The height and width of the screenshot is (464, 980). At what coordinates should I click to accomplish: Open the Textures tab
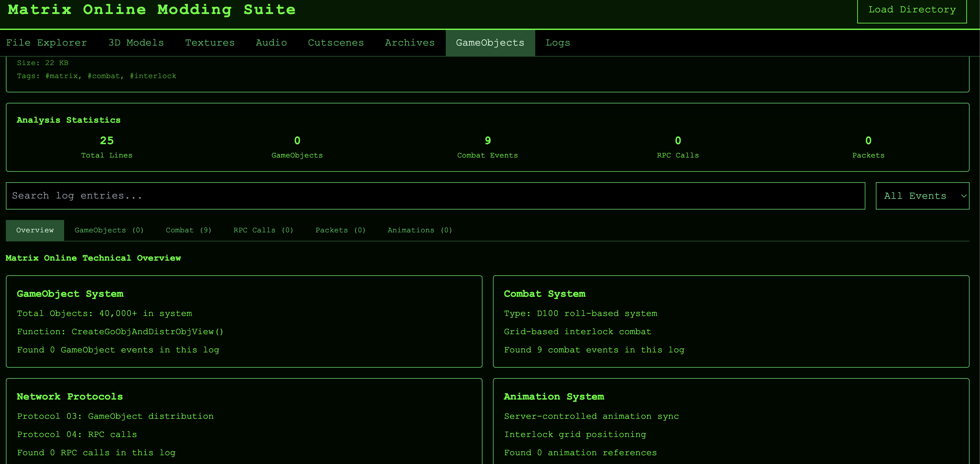210,43
